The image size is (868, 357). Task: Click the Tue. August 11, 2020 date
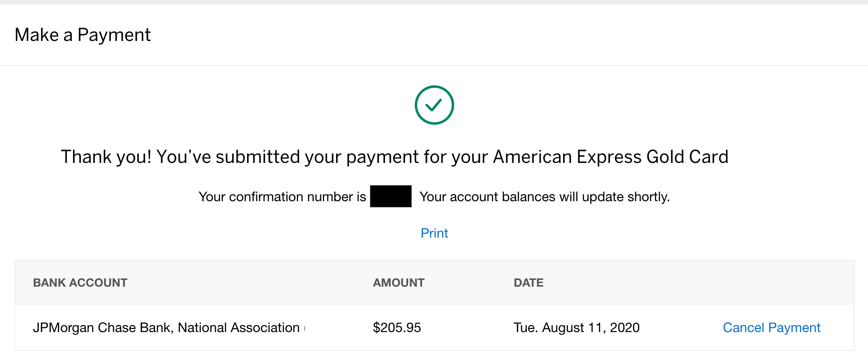point(576,328)
